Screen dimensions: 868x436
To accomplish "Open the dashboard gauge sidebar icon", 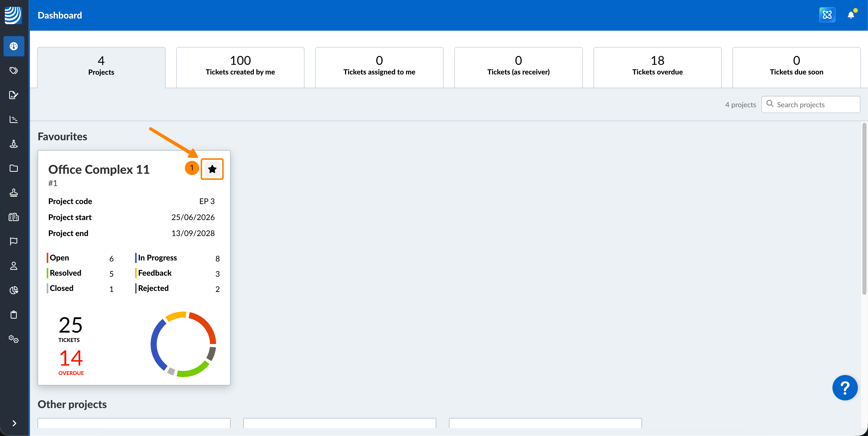I will 13,46.
